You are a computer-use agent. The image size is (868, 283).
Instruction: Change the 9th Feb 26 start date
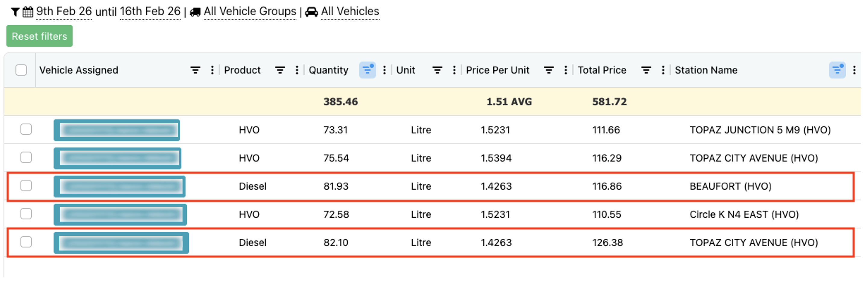(x=64, y=11)
